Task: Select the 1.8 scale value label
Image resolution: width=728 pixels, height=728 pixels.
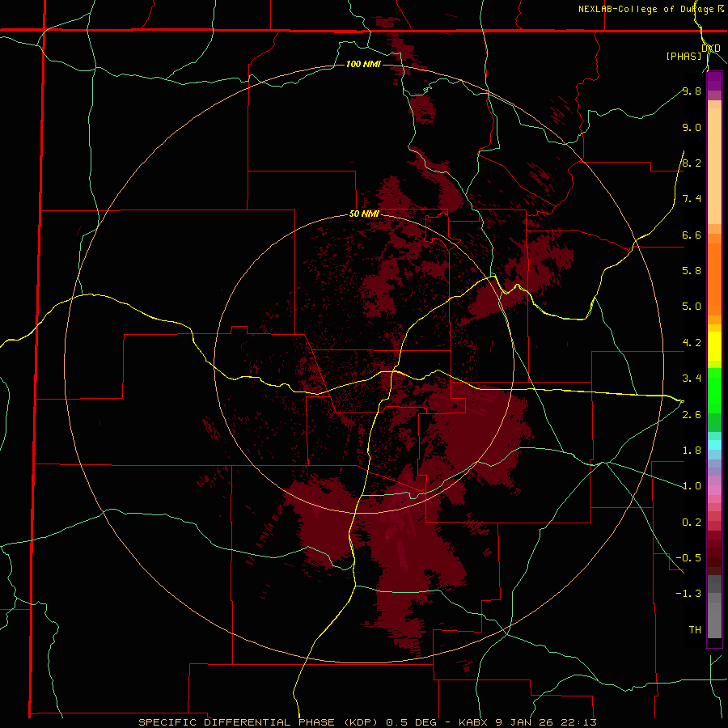Action: coord(692,451)
